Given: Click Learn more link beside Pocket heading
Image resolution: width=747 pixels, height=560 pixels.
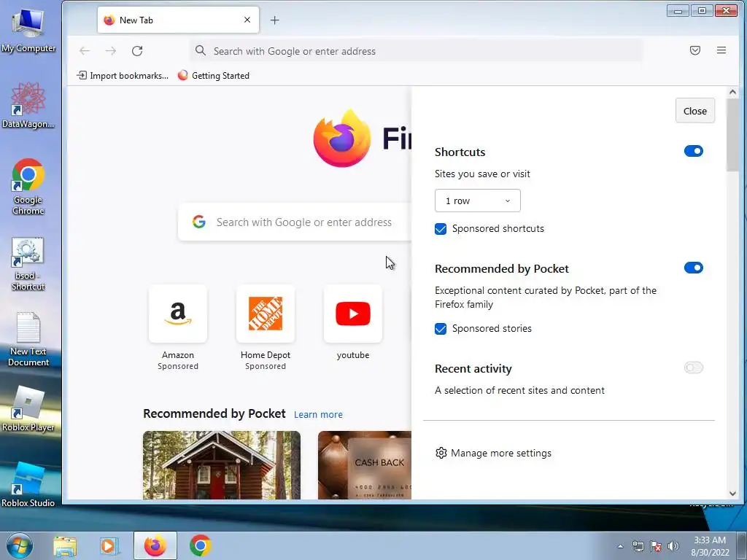Looking at the screenshot, I should click(x=318, y=415).
